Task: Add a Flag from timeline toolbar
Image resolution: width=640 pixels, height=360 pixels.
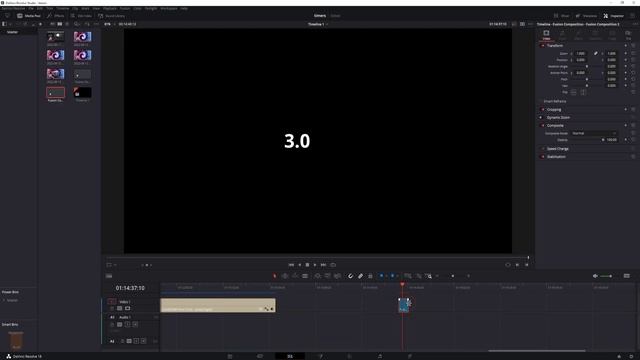Action: (x=382, y=276)
